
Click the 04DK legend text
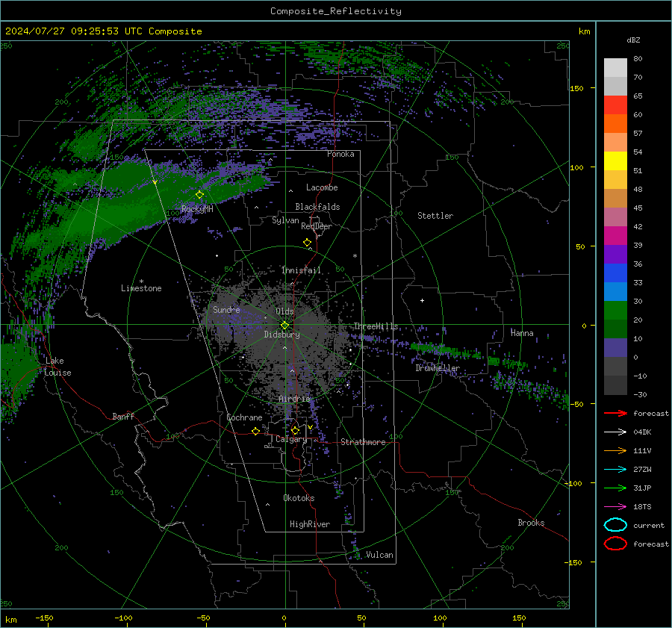point(642,432)
